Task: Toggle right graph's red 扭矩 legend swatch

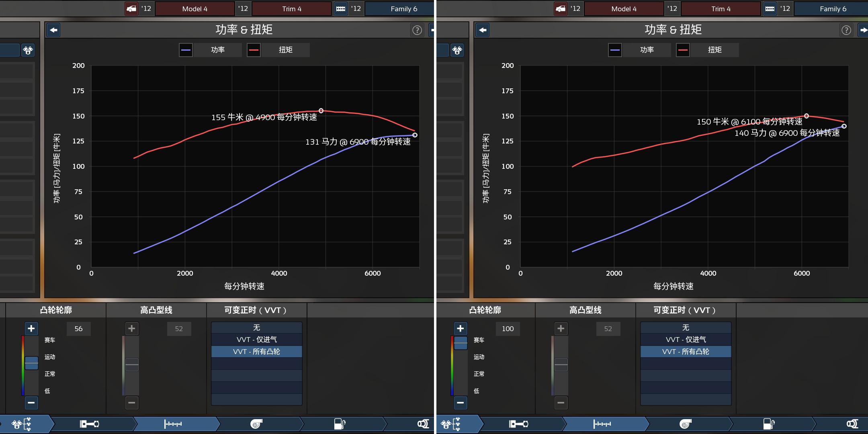Action: [683, 50]
